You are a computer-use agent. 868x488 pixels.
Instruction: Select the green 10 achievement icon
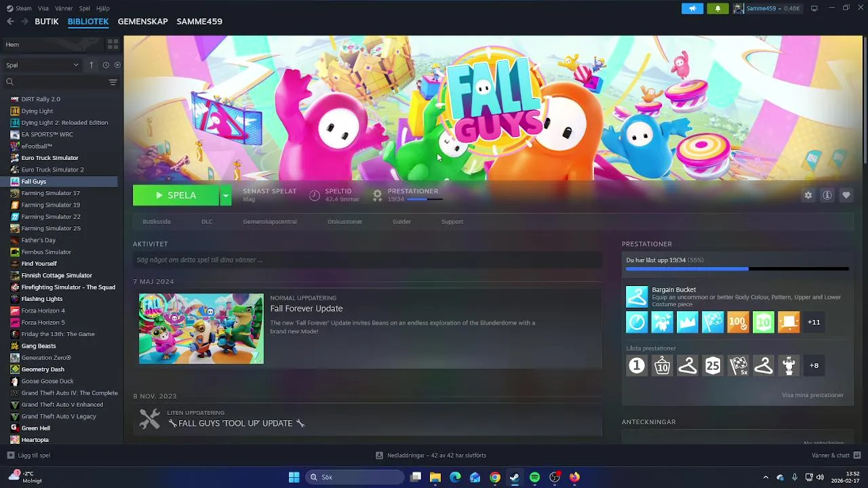(764, 322)
